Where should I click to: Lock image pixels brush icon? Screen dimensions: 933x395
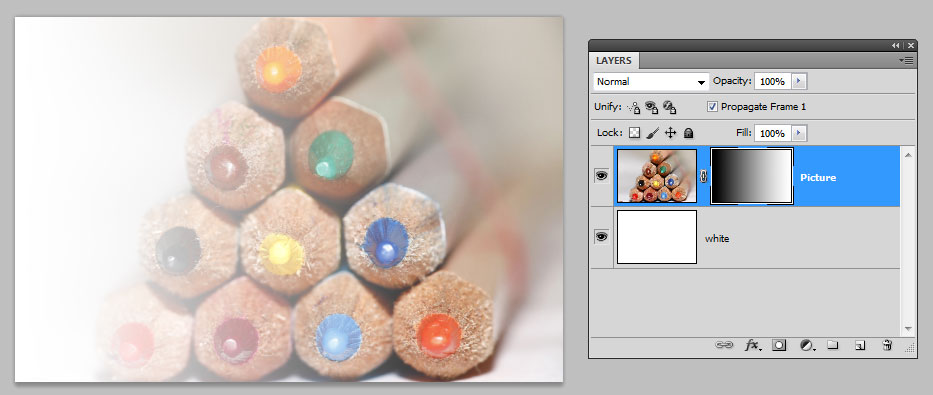coord(652,133)
